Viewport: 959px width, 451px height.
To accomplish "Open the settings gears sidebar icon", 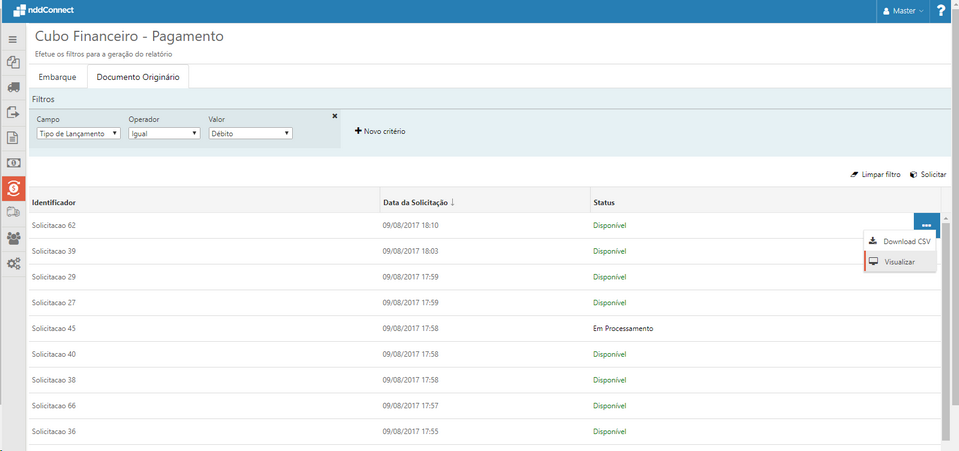I will coord(13,264).
